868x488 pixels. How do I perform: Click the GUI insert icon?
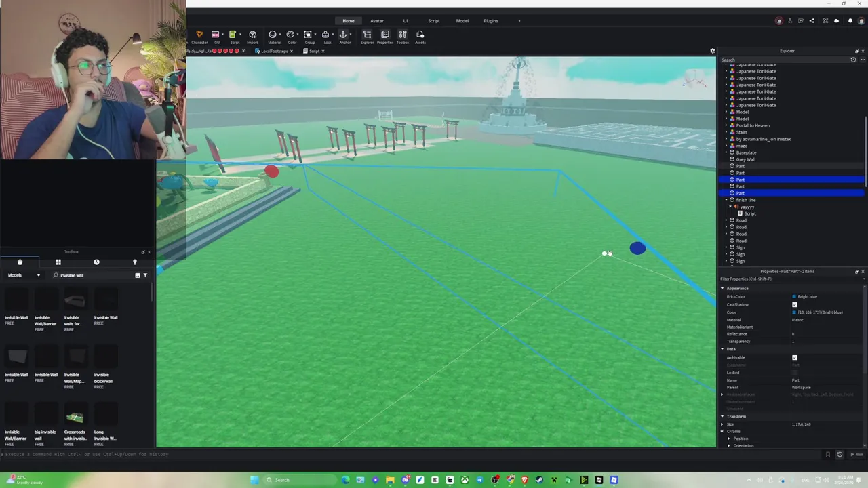coord(215,34)
